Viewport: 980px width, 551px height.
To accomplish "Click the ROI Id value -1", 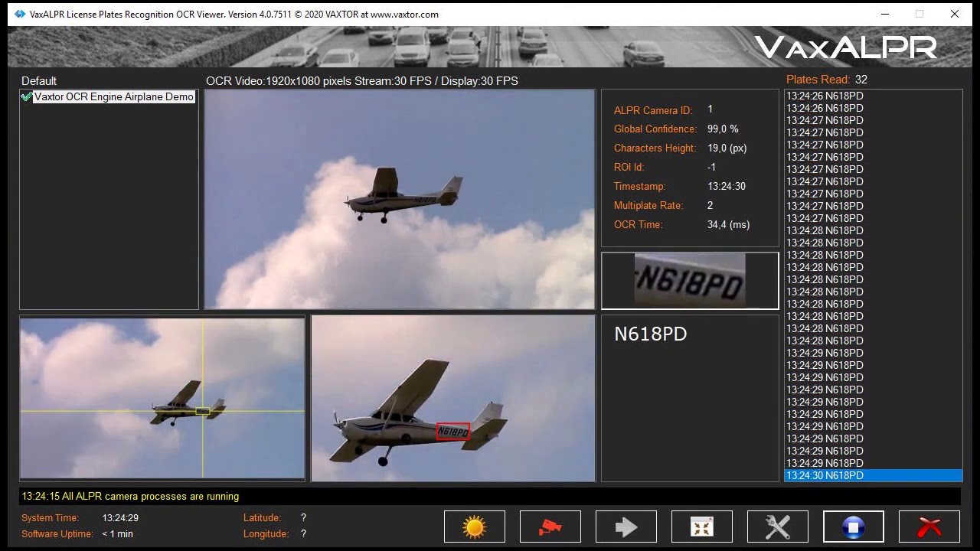I will 711,167.
